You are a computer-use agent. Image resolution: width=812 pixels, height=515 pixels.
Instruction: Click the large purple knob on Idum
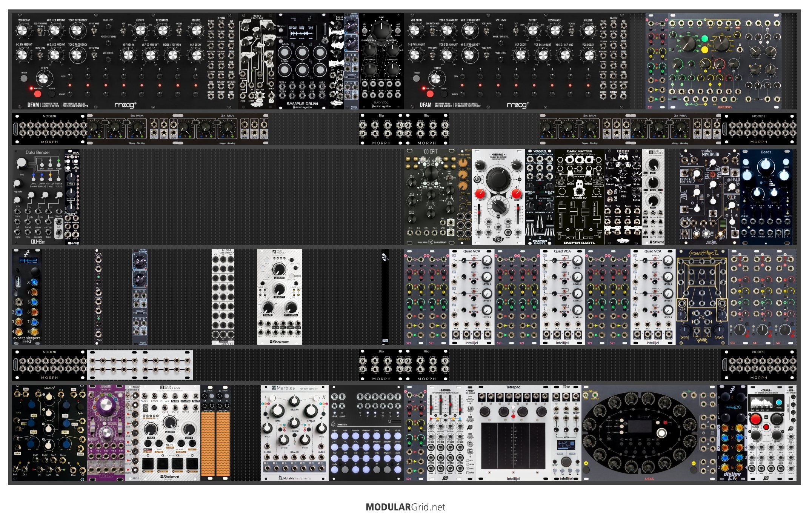(106, 405)
